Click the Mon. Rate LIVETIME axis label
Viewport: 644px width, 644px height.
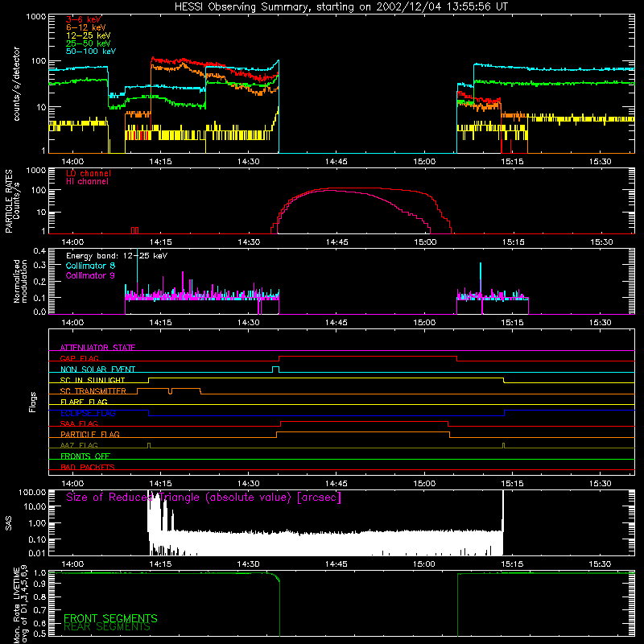(x=20, y=604)
